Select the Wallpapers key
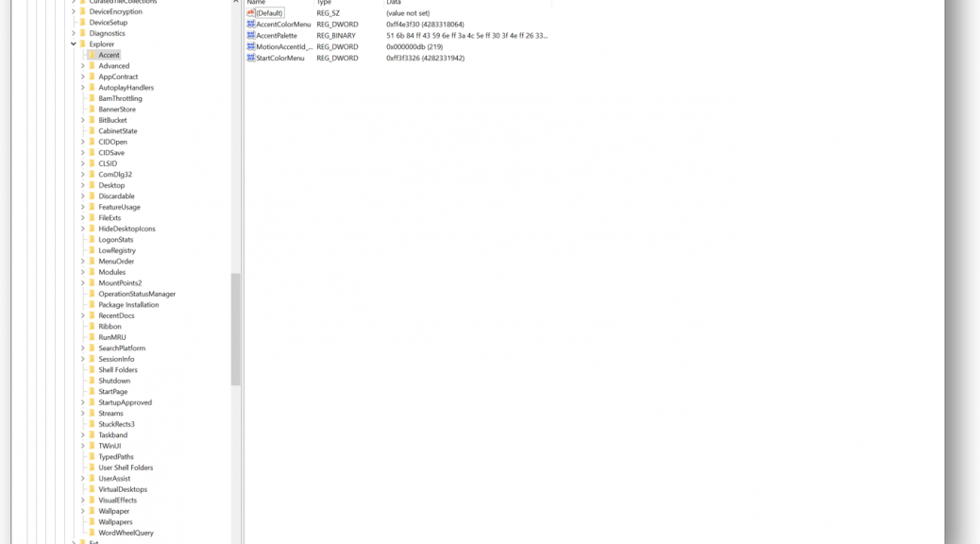The height and width of the screenshot is (544, 980). [x=115, y=522]
